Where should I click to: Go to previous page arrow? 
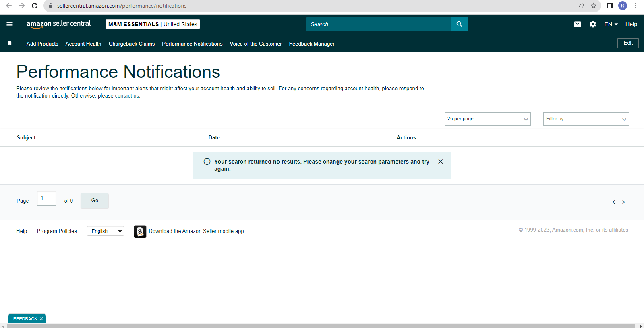(x=614, y=202)
